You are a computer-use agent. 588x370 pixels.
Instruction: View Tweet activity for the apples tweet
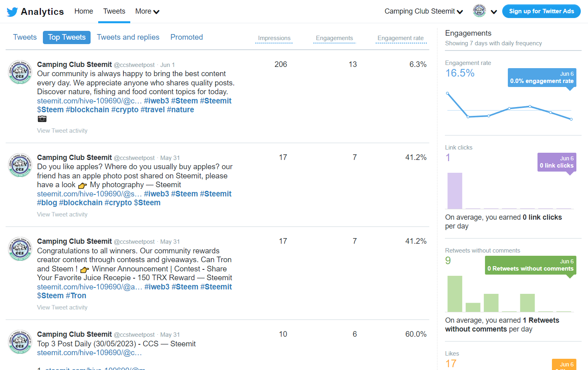pyautogui.click(x=62, y=214)
